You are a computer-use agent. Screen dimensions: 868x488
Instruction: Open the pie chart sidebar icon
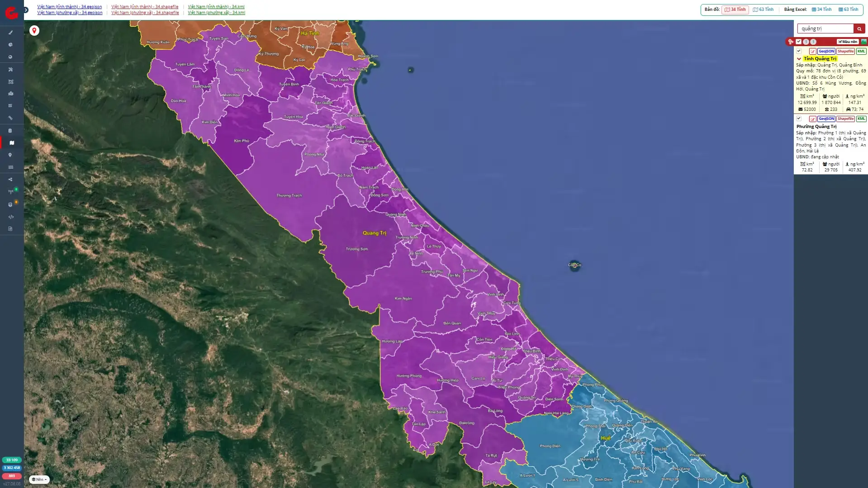[x=10, y=45]
